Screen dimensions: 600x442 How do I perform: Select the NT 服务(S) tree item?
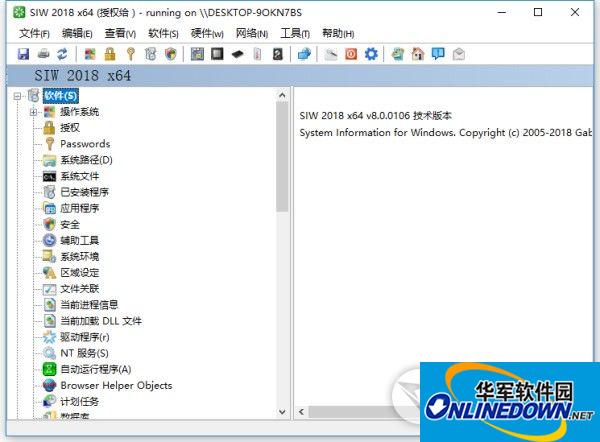pyautogui.click(x=84, y=353)
